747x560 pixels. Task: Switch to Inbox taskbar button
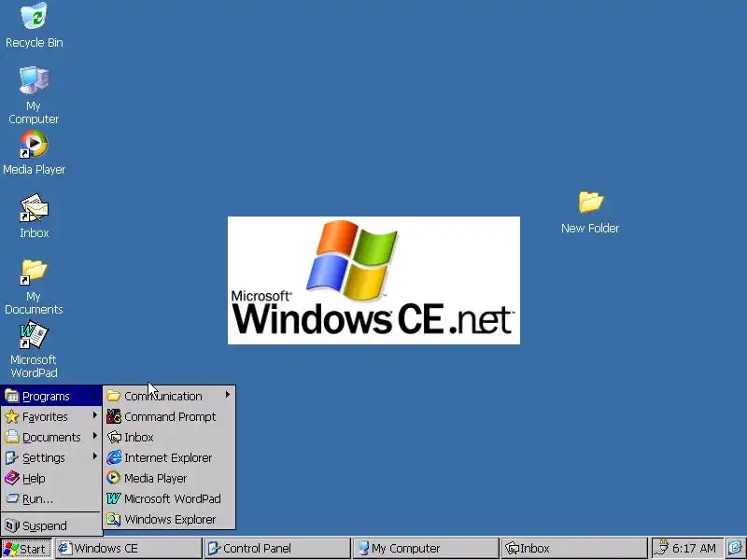click(574, 549)
